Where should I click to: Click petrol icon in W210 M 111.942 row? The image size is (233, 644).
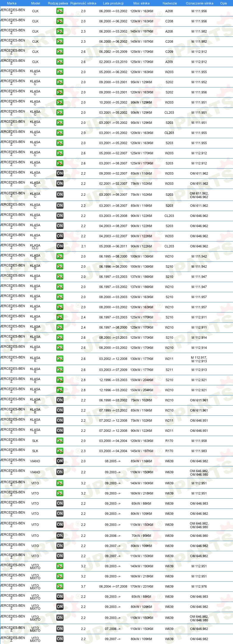tap(60, 256)
